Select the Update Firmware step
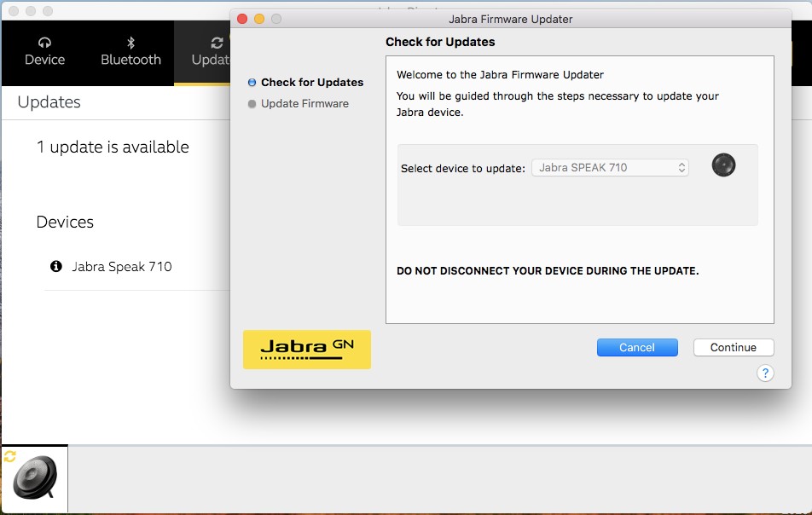 pyautogui.click(x=299, y=103)
